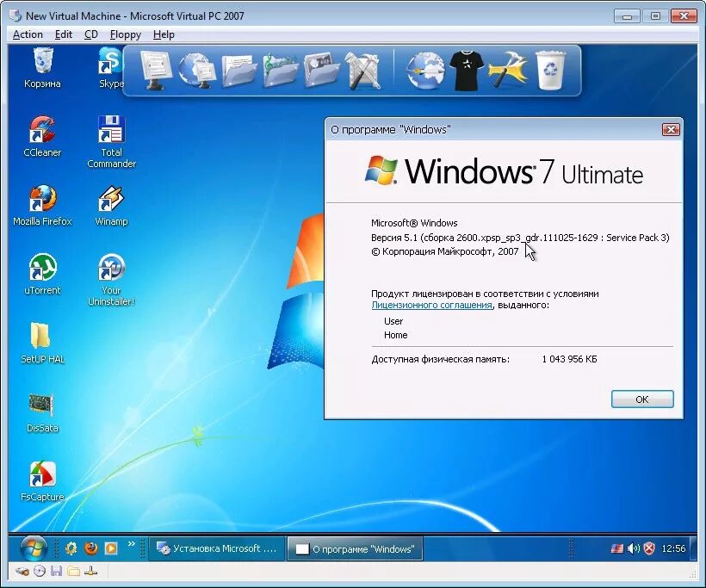Click the red security shield tray icon
Viewport: 706px width, 588px height.
(x=649, y=548)
